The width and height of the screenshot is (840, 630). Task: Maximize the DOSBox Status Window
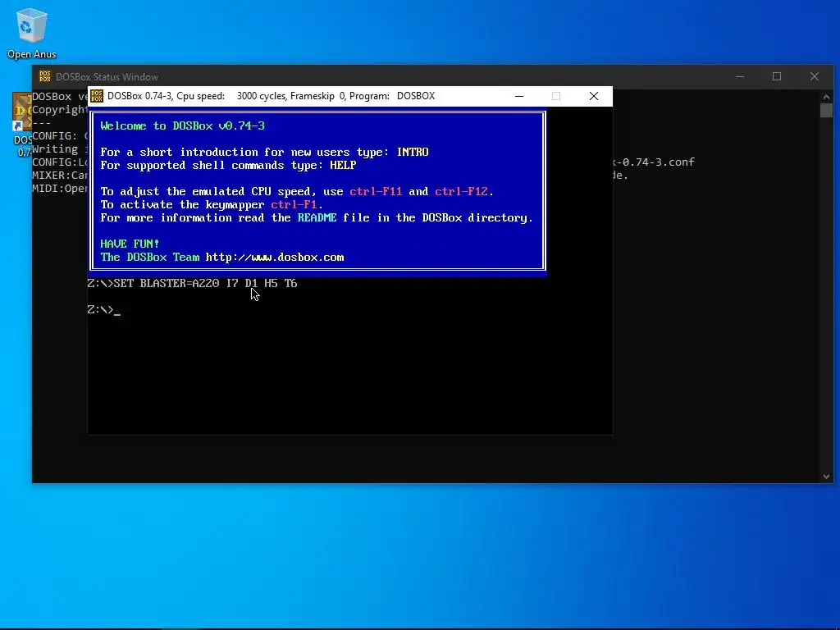[777, 76]
